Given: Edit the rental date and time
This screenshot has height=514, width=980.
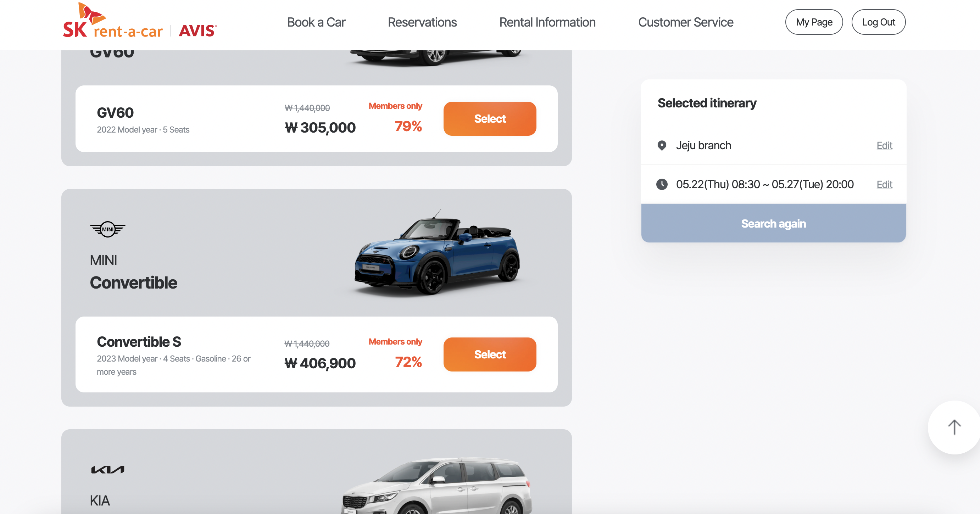Looking at the screenshot, I should click(x=884, y=184).
